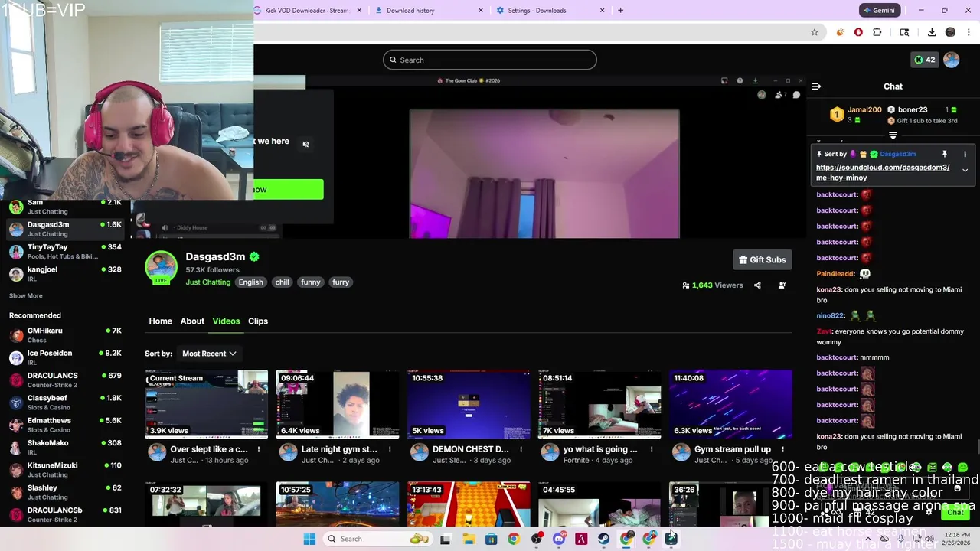Viewport: 980px width, 551px height.
Task: Select the English tag
Action: [x=250, y=282]
